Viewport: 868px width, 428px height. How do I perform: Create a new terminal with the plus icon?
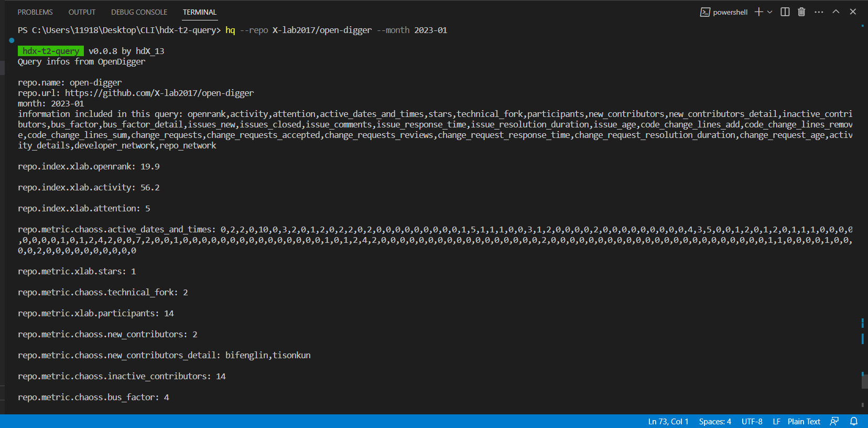[758, 12]
